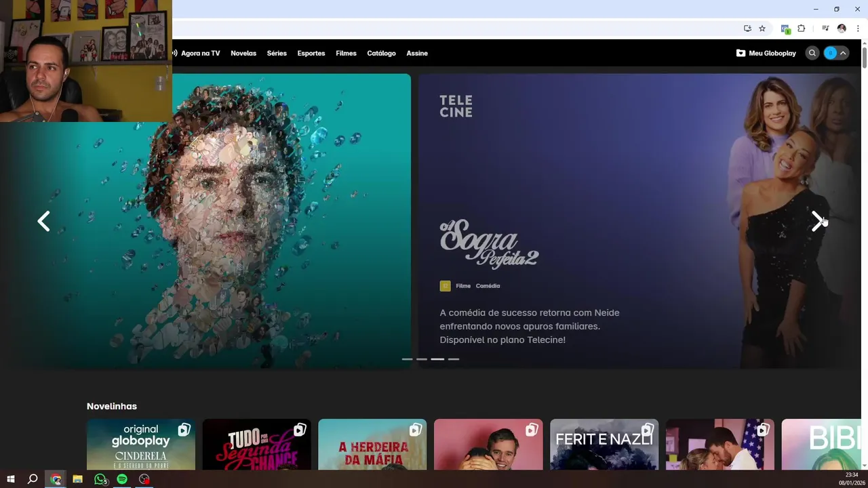
Task: Open A Herdeira da Máfia card
Action: 372,445
